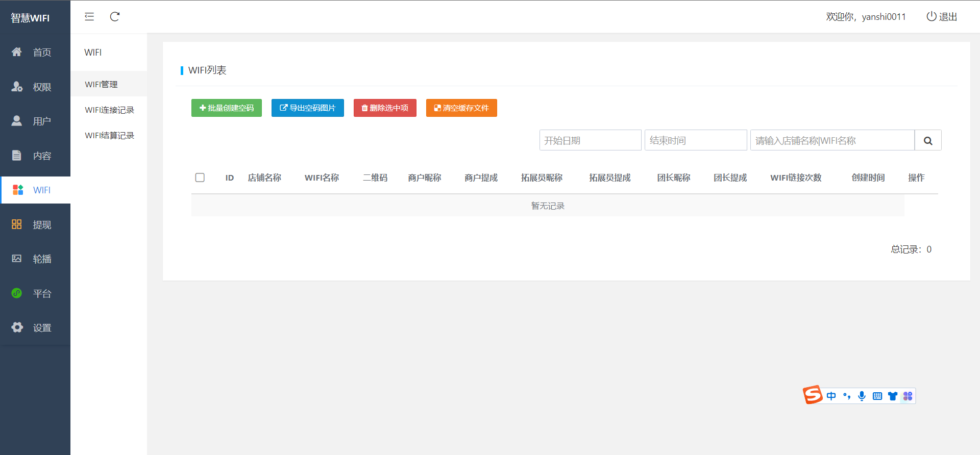Click the 总记录 total count text
The image size is (980, 455).
coord(911,249)
